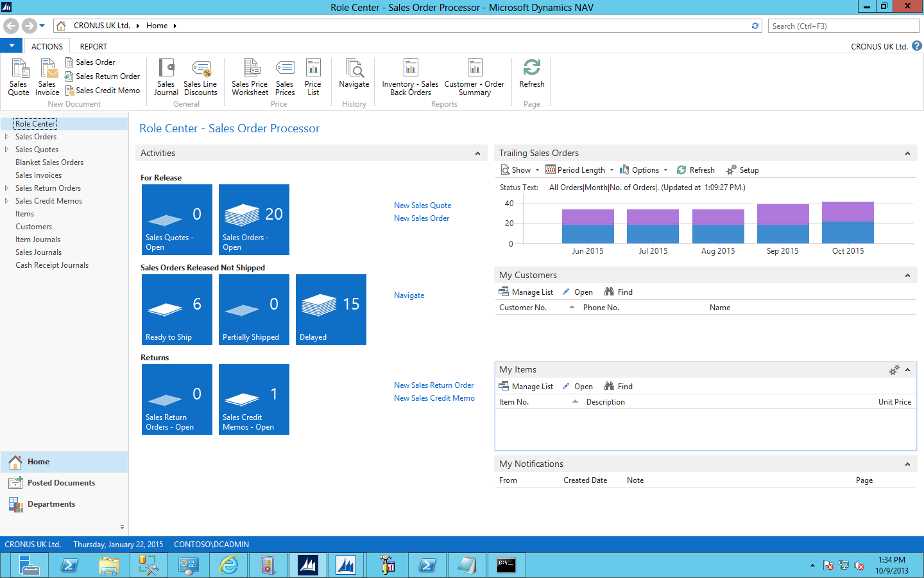Collapse the Activities part
Screen dimensions: 924x578
tap(477, 153)
